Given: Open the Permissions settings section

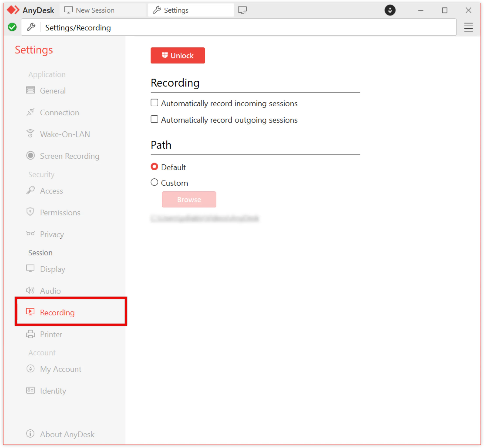Looking at the screenshot, I should [x=60, y=213].
